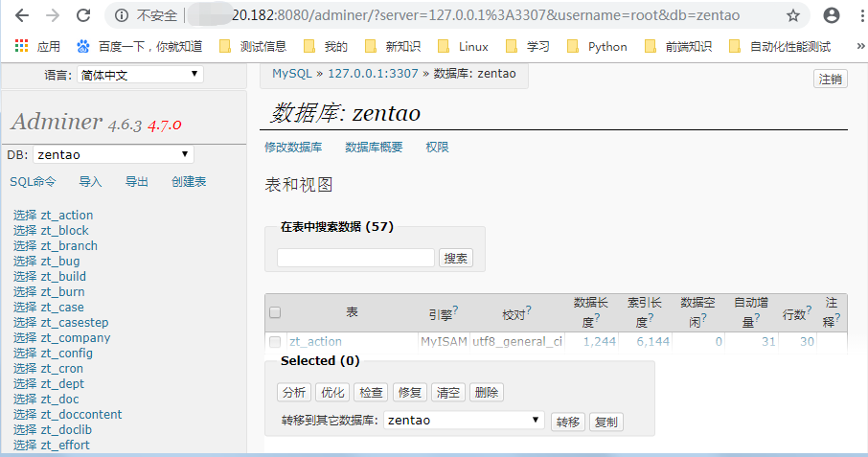The image size is (868, 457).
Task: Click the help mark next to 行数
Action: tap(809, 310)
